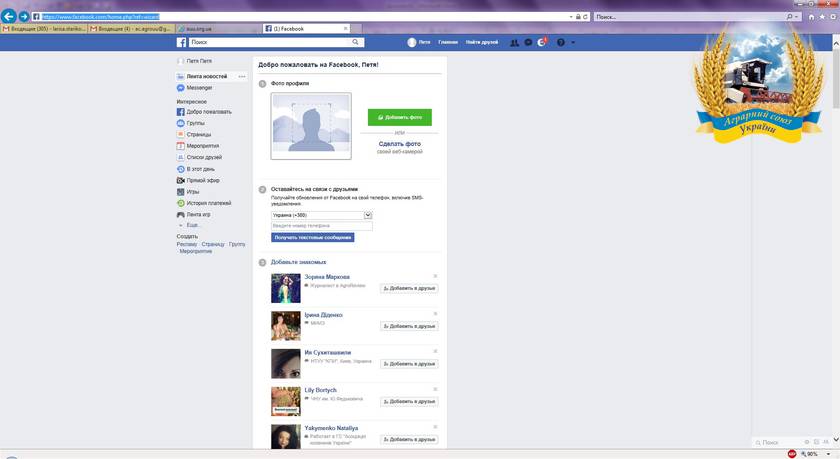Viewport: 840px width, 459px height.
Task: Click the Страницу link under Создать
Action: pos(213,244)
